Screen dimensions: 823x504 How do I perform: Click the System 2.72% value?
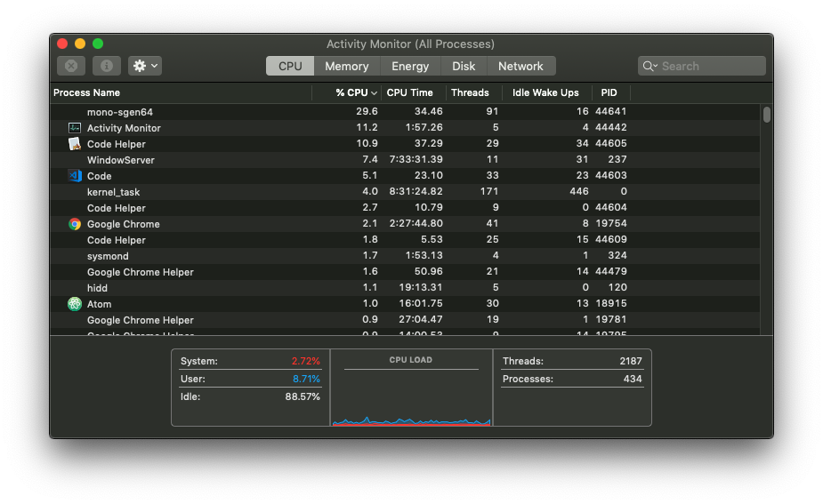[305, 361]
